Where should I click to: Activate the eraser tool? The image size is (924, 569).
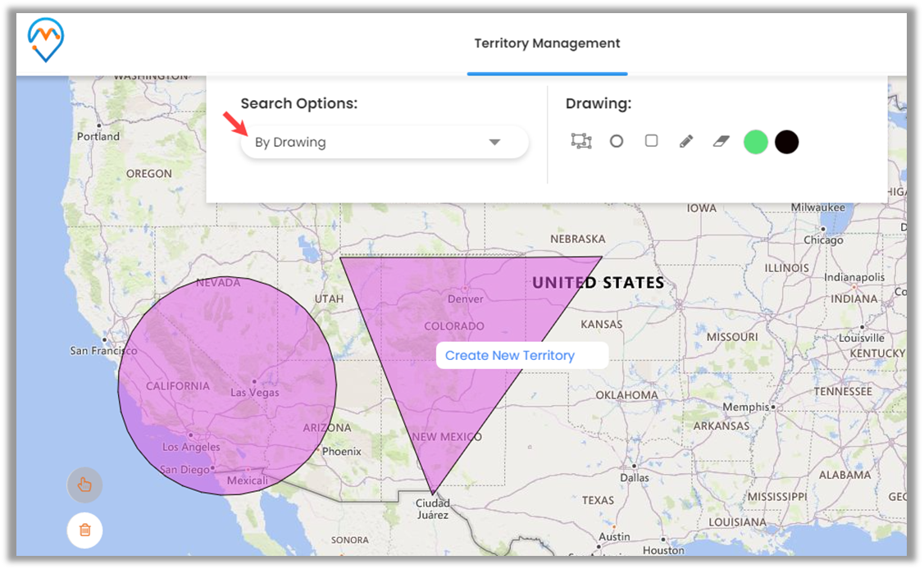[721, 142]
